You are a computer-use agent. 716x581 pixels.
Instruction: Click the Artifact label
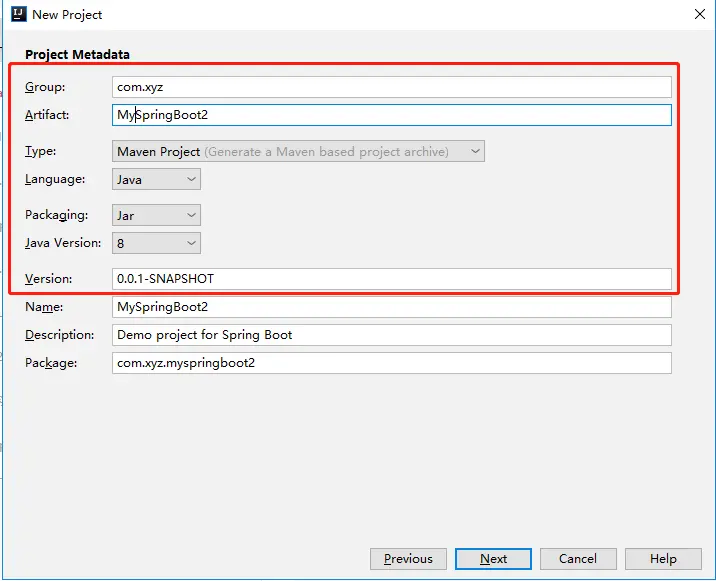[x=47, y=115]
